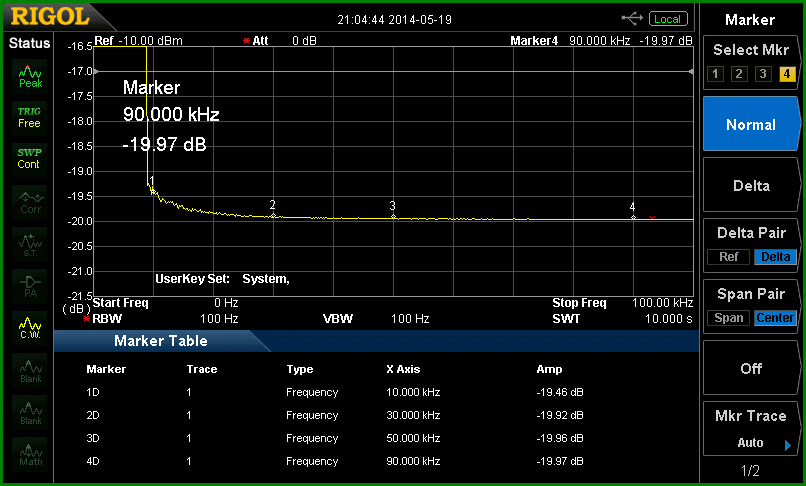Select marker 3 in Select Mkr
This screenshot has height=486, width=806.
click(763, 74)
